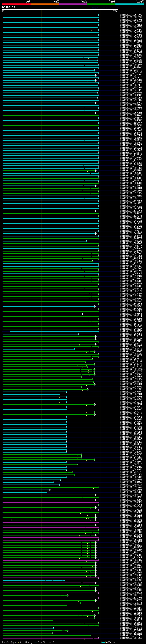Screen dimensions: 146x644
Task: Select hit UniRef100_P10049
Action: click(x=131, y=557)
